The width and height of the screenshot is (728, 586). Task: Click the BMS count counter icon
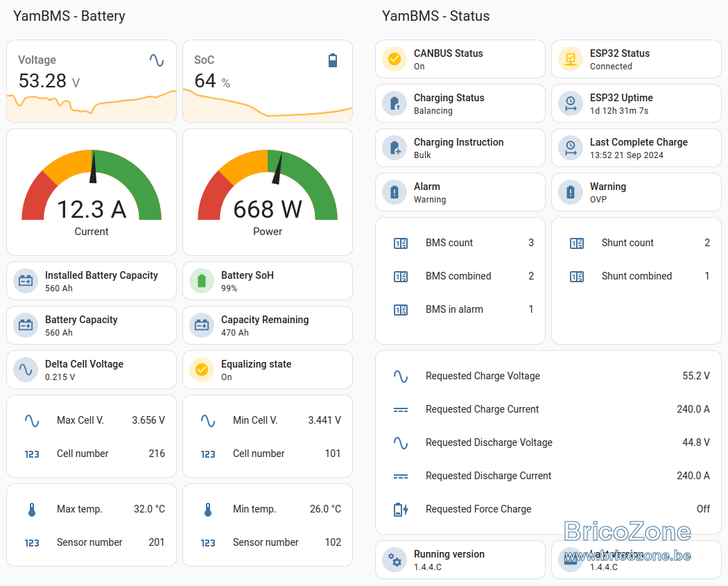click(x=401, y=243)
